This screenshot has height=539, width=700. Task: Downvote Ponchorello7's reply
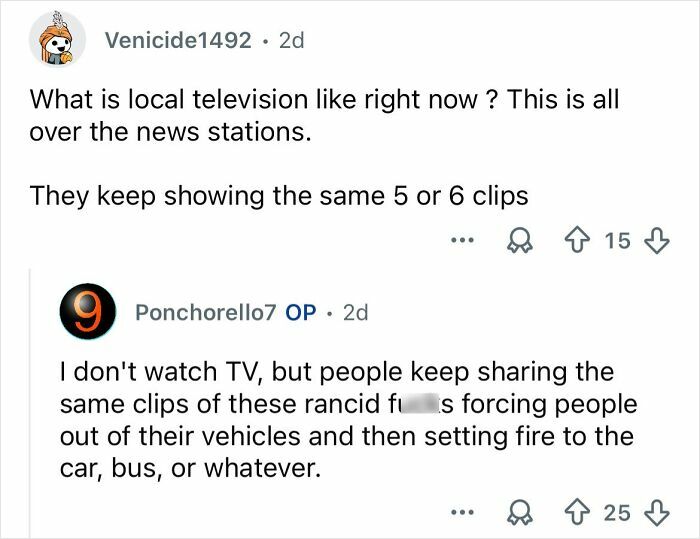pos(656,513)
